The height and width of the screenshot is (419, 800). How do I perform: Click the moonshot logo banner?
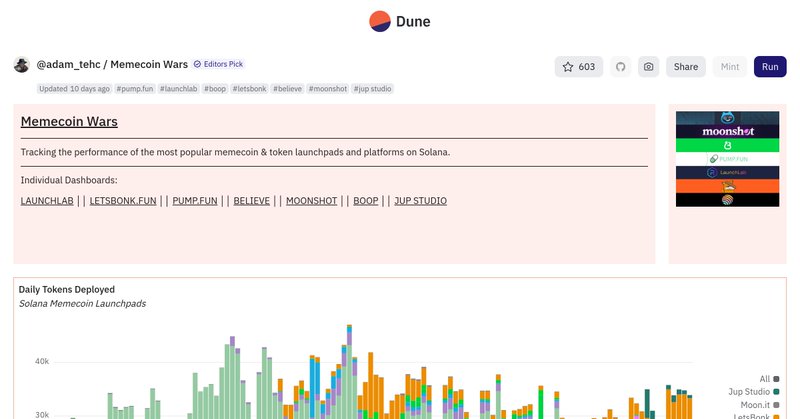(x=728, y=131)
